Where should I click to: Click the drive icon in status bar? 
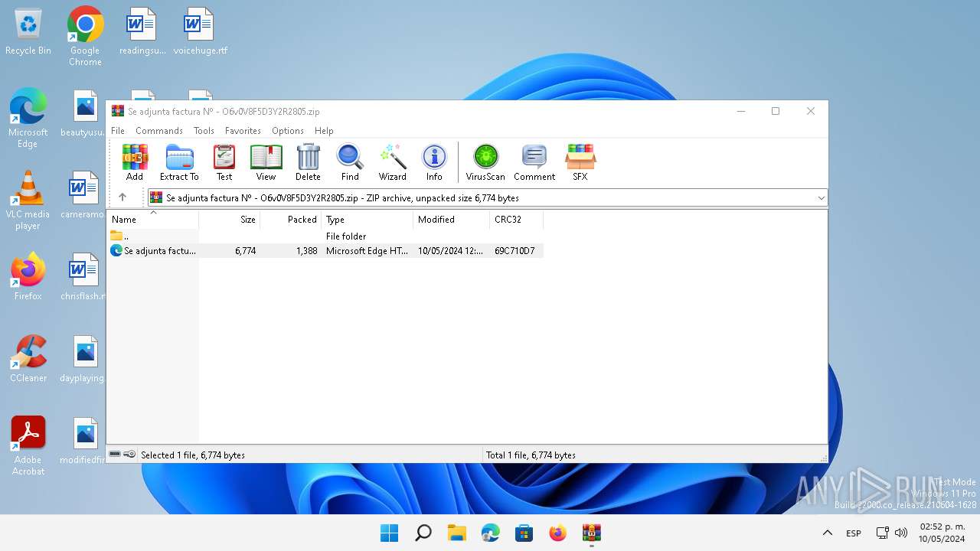point(115,455)
